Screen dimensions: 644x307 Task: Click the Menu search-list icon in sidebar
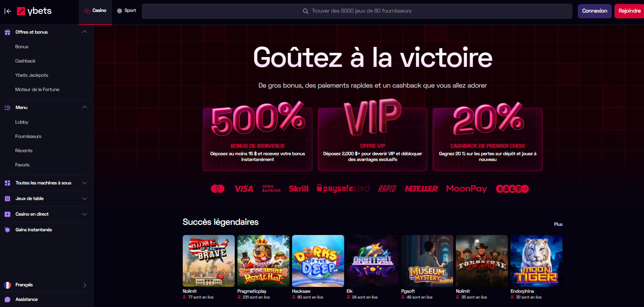tap(7, 108)
